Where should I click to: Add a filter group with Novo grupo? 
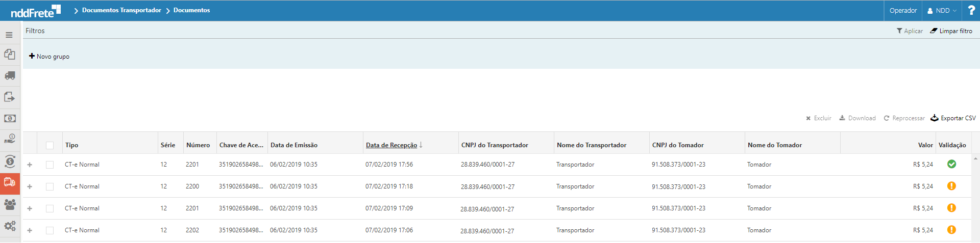coord(50,57)
